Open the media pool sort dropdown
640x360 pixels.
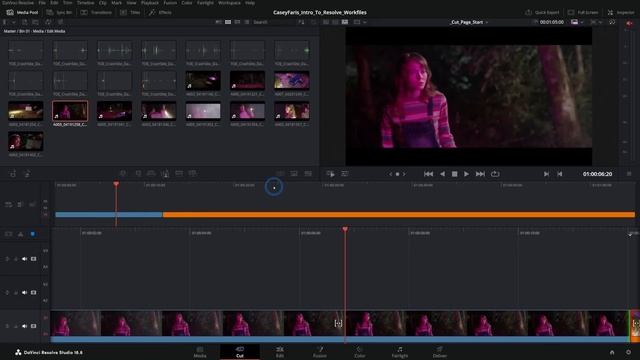302,22
